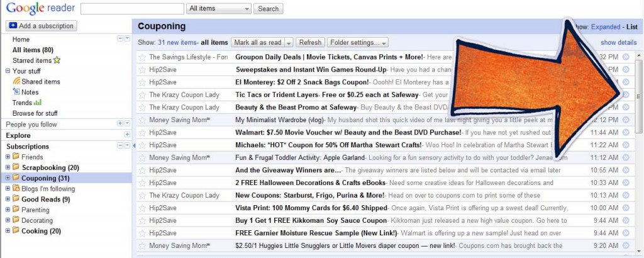Open the Mark all as read dropdown arrow
This screenshot has width=644, height=258.
click(x=289, y=42)
